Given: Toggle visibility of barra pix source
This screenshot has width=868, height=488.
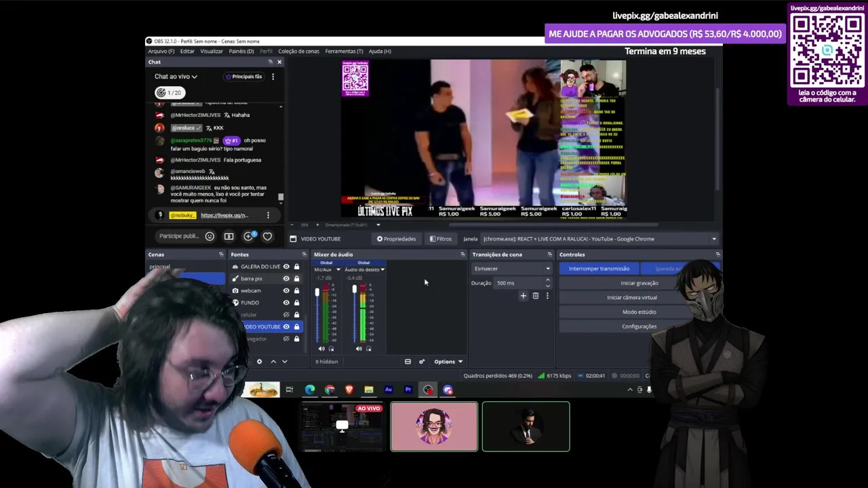Looking at the screenshot, I should click(x=286, y=279).
